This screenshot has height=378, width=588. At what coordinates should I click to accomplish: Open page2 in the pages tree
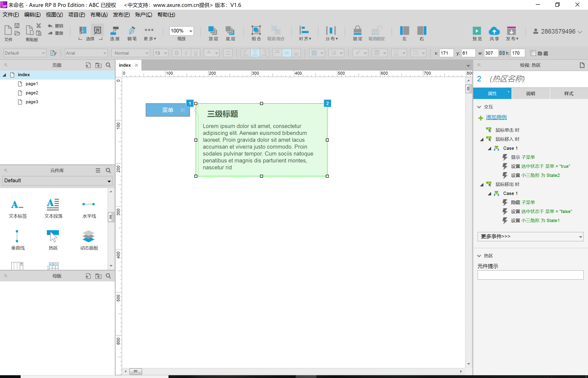pos(32,93)
